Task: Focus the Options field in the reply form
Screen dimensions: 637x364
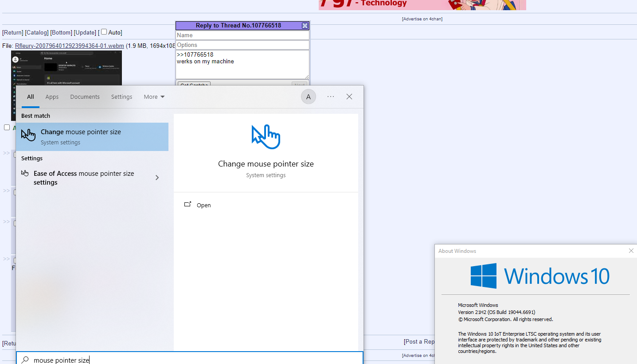Action: [x=242, y=45]
